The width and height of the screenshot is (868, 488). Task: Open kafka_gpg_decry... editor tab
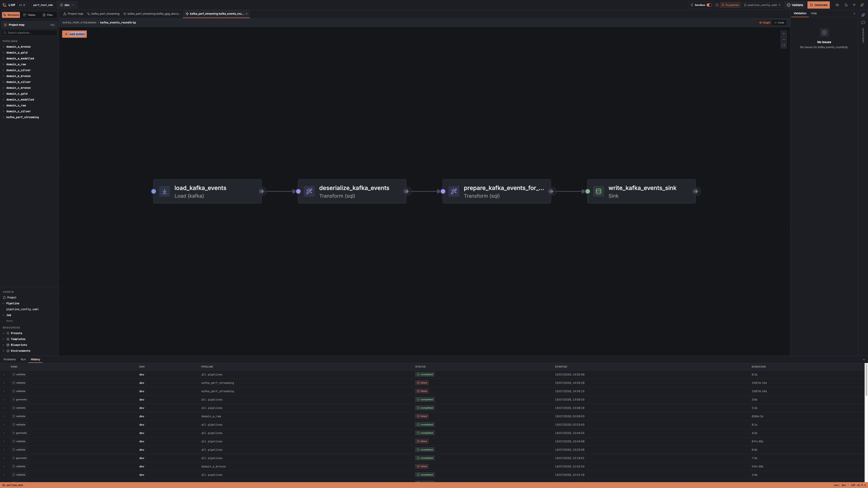[x=152, y=14]
